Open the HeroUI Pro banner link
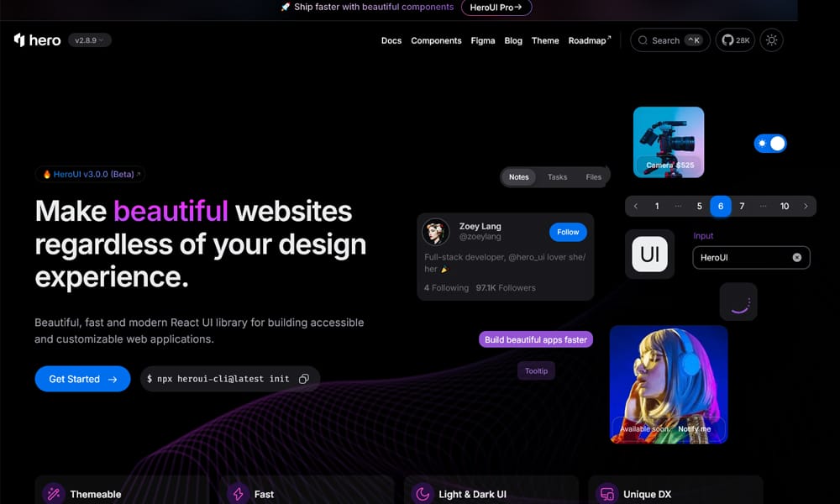Viewport: 840px width, 504px height. click(496, 8)
